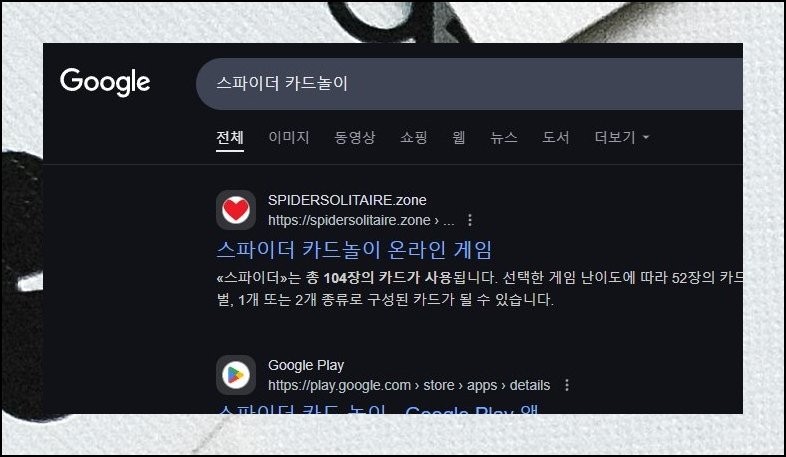Go to the 쇼핑 tab
Image resolution: width=786 pixels, height=457 pixels.
(x=414, y=137)
